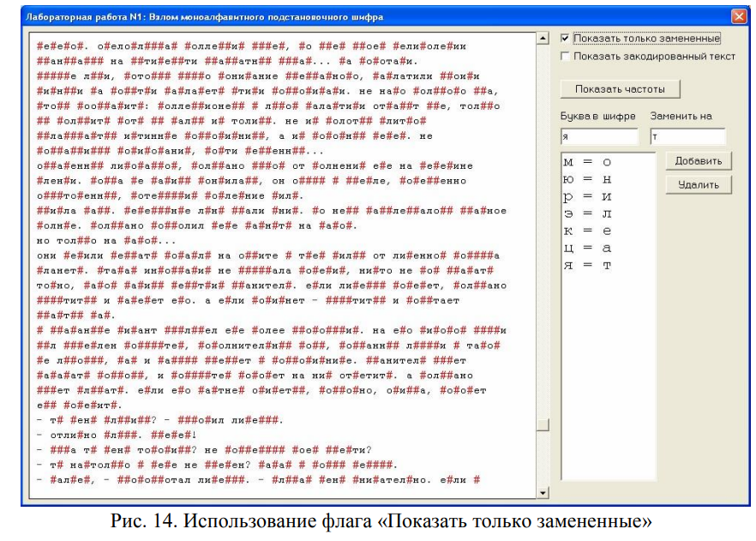Click the 'Добавить' button
The height and width of the screenshot is (541, 756).
[698, 161]
